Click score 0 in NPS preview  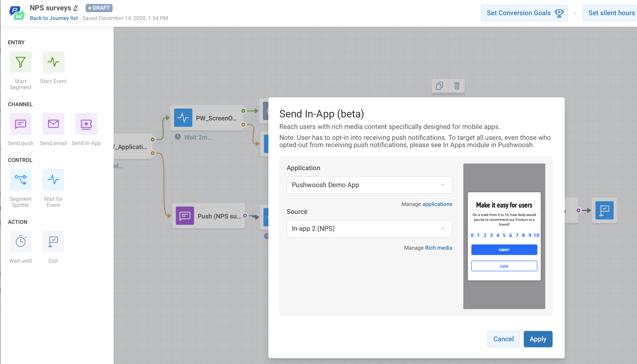coord(472,235)
